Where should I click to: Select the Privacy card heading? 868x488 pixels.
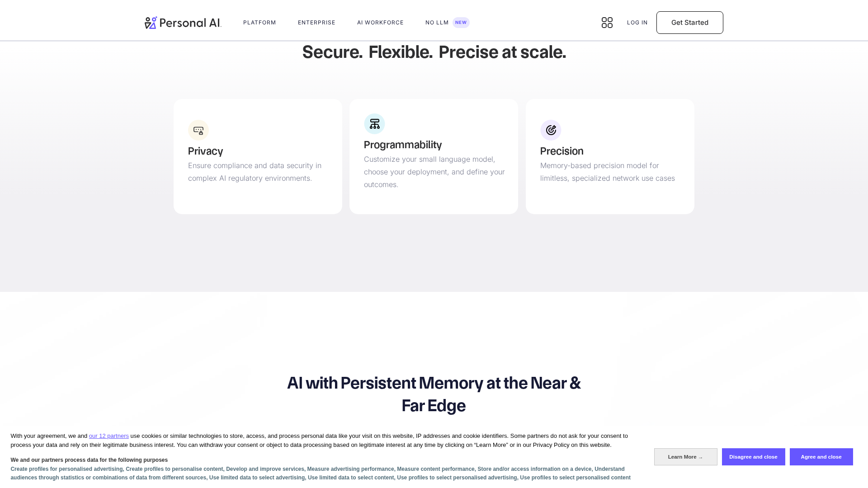[205, 151]
